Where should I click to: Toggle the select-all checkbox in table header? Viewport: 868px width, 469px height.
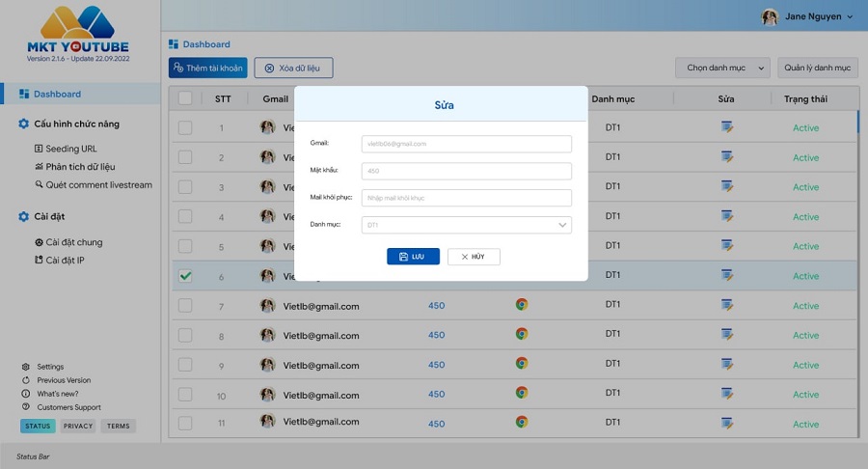coord(185,97)
